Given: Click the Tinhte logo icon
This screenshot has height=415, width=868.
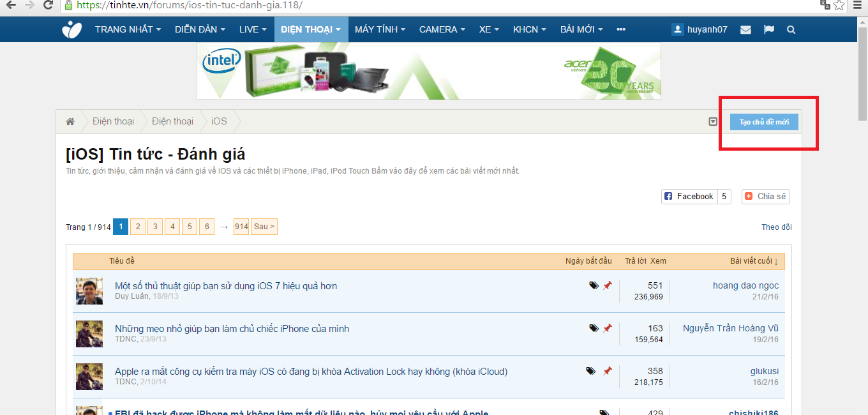Looking at the screenshot, I should coord(71,29).
